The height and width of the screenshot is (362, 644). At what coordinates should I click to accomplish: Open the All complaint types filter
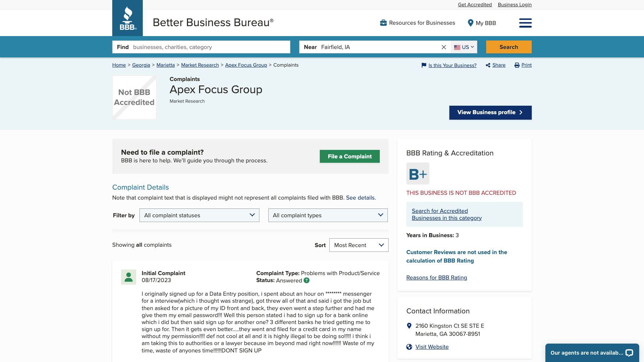(x=328, y=215)
